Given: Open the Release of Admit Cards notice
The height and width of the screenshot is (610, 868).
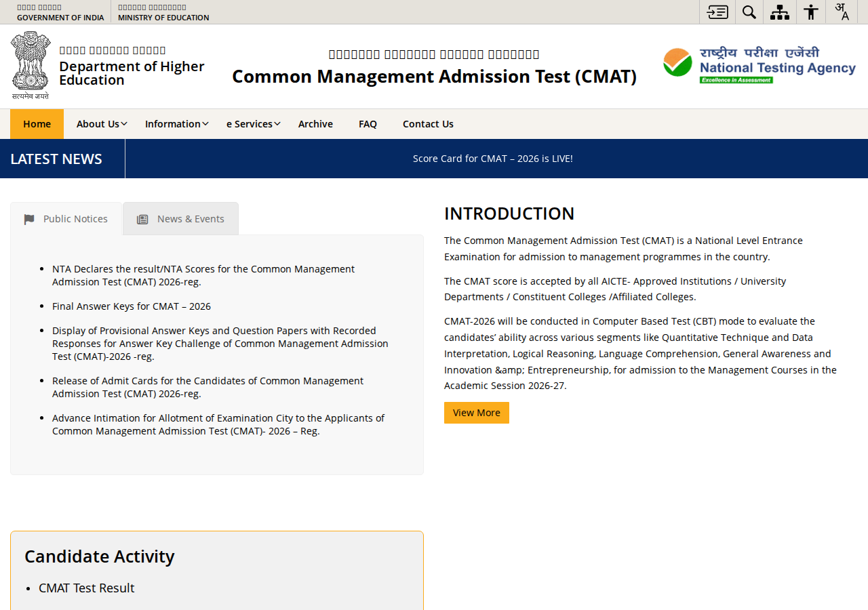Looking at the screenshot, I should point(208,387).
